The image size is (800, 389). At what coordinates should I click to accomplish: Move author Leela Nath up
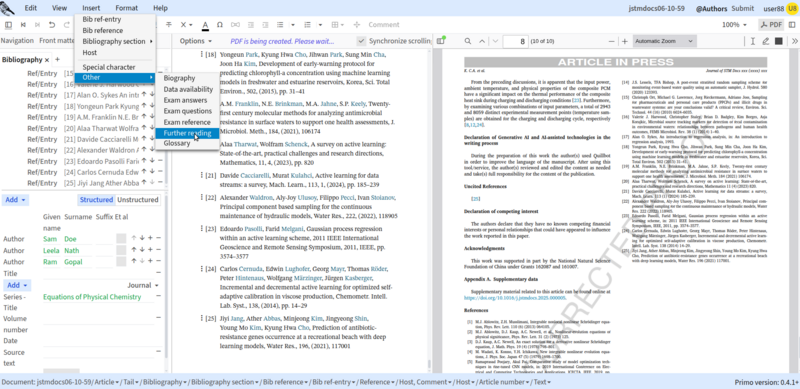point(134,250)
